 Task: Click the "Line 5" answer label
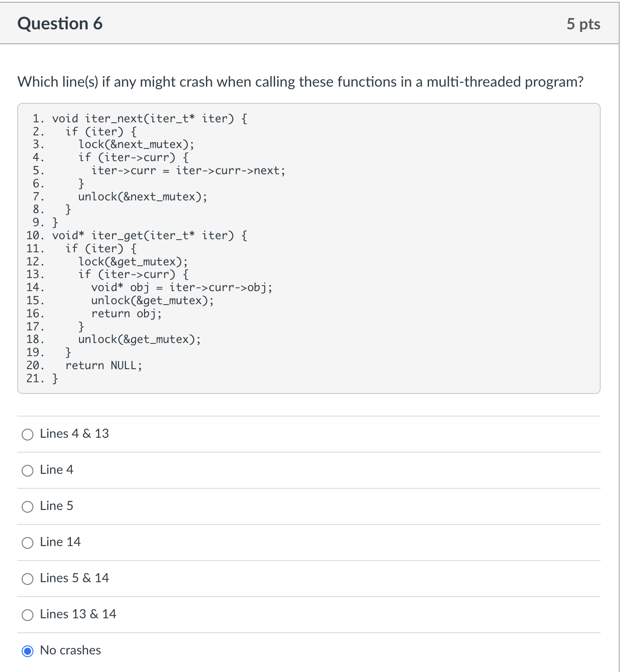click(x=56, y=506)
